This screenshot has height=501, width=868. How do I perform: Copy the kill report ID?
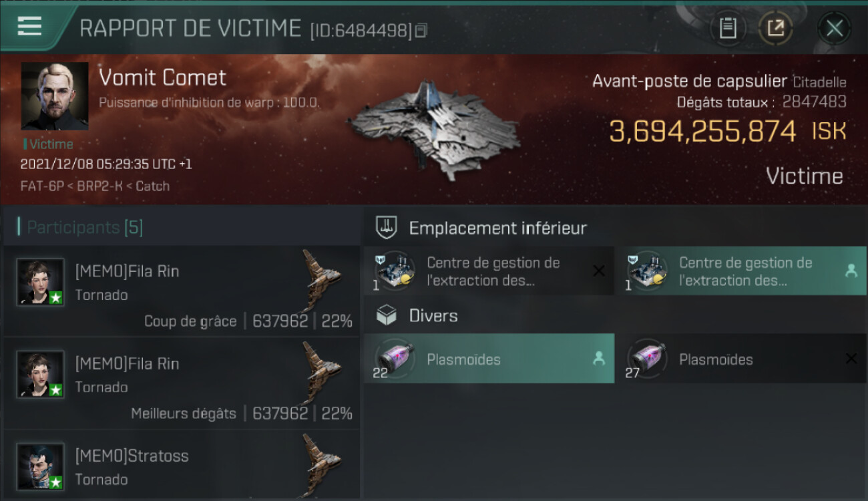[x=421, y=31]
